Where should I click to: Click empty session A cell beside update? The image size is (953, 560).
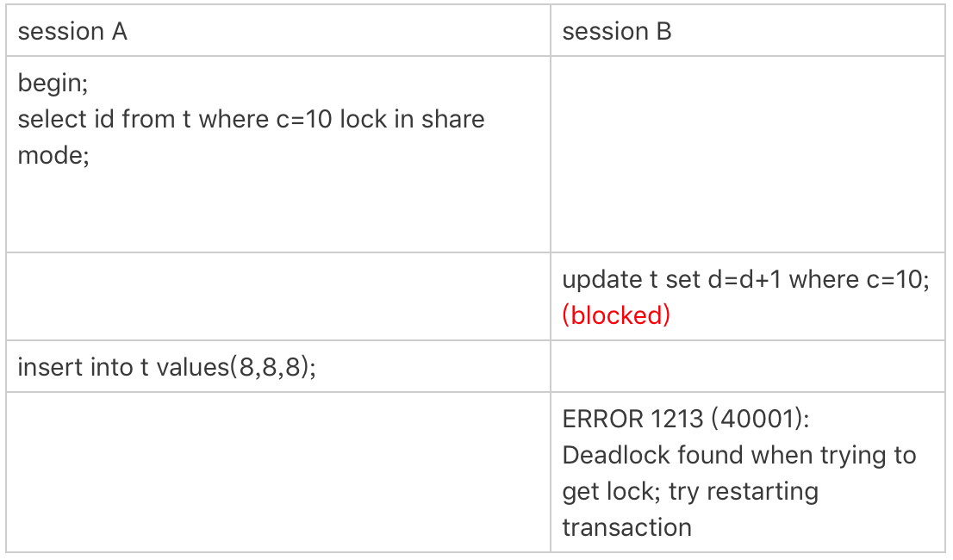tap(278, 296)
